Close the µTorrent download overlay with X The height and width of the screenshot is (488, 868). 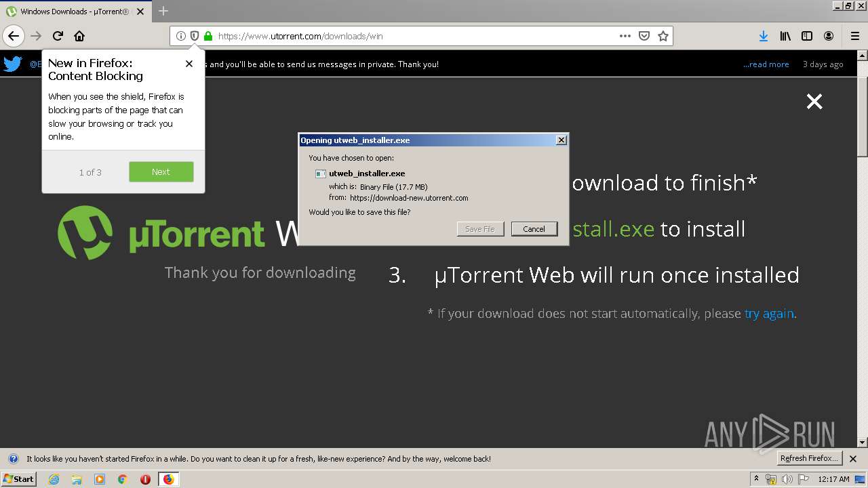pyautogui.click(x=814, y=102)
